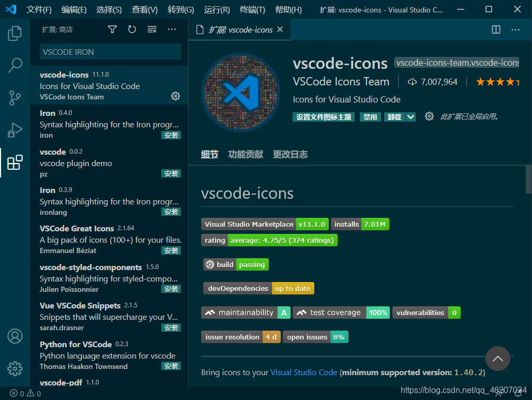Click the install count download icon
The width and height of the screenshot is (532, 400).
coord(412,82)
